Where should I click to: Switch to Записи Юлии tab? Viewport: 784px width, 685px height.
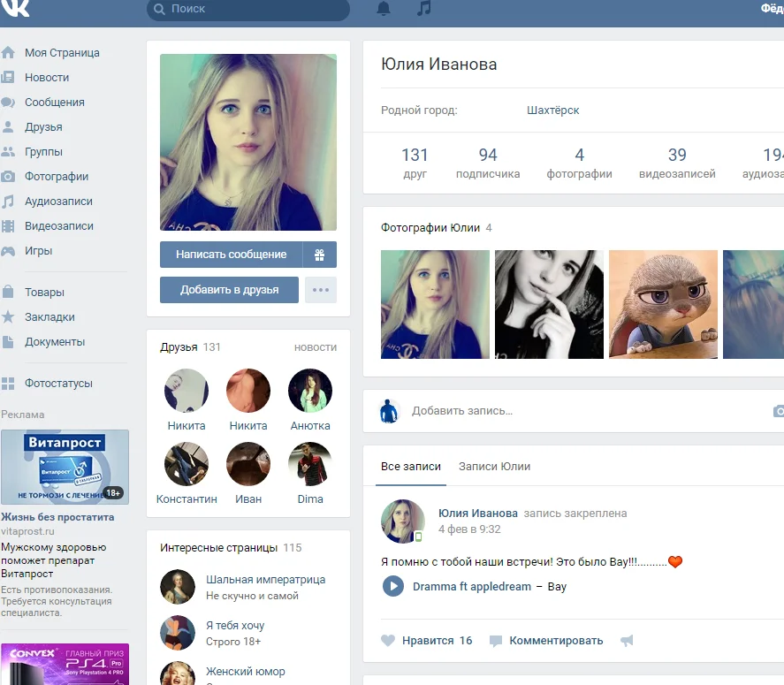click(494, 467)
